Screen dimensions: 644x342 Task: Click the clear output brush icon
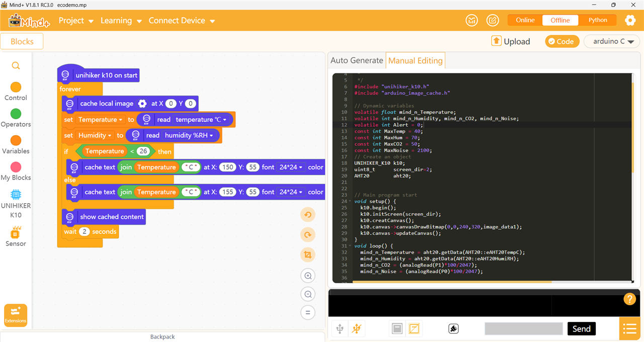point(453,329)
